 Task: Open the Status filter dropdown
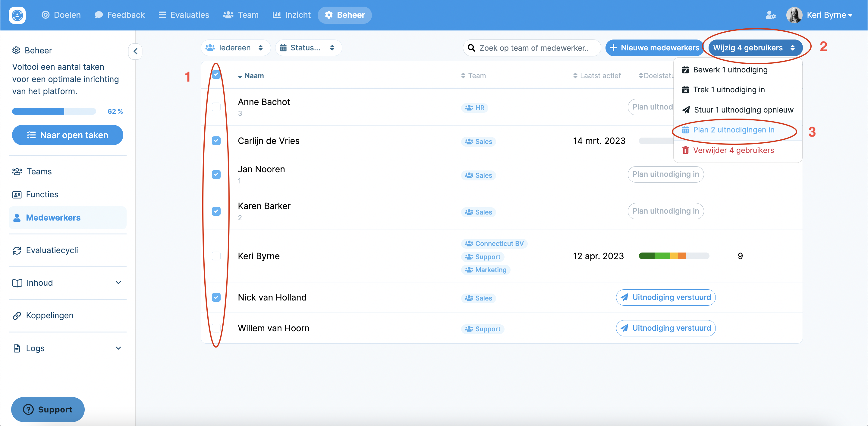tap(308, 48)
